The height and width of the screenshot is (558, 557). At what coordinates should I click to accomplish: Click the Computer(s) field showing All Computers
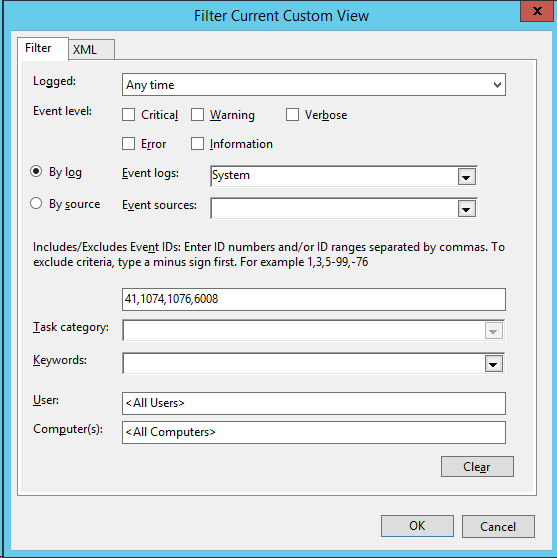point(314,432)
